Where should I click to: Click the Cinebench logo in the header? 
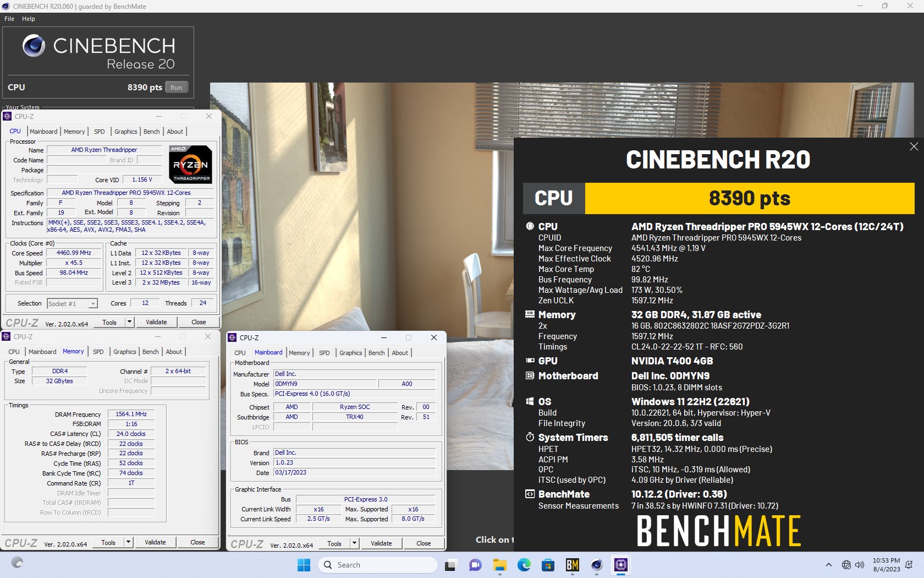34,46
